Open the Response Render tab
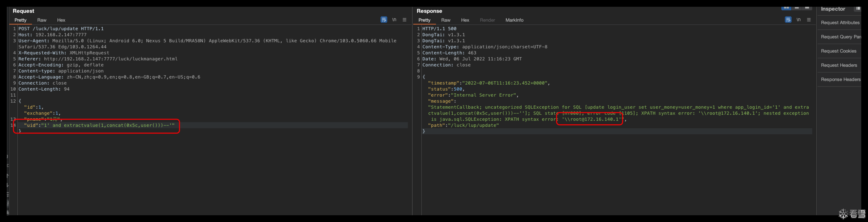The height and width of the screenshot is (222, 868). click(x=487, y=20)
